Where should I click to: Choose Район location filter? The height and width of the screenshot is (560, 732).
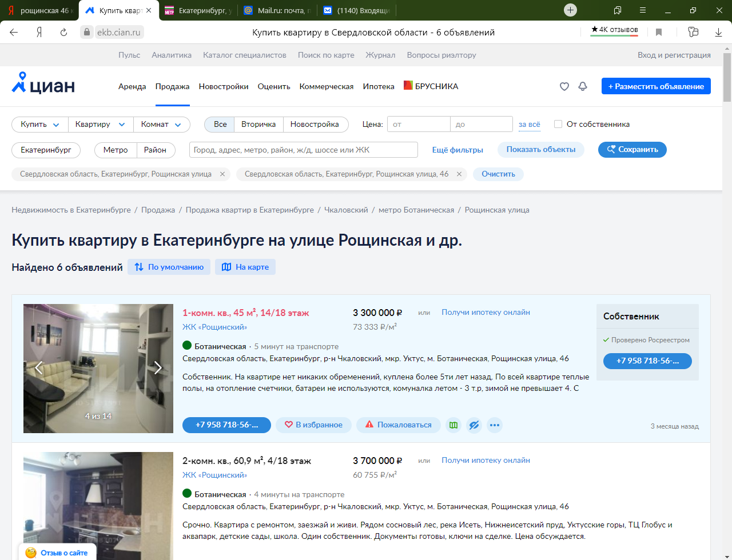(155, 150)
